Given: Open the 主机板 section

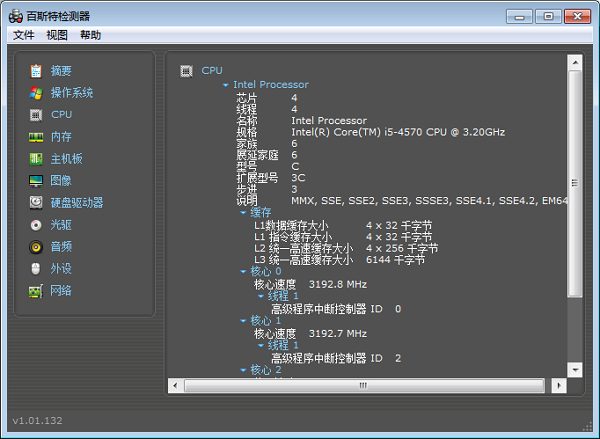Looking at the screenshot, I should pos(67,159).
